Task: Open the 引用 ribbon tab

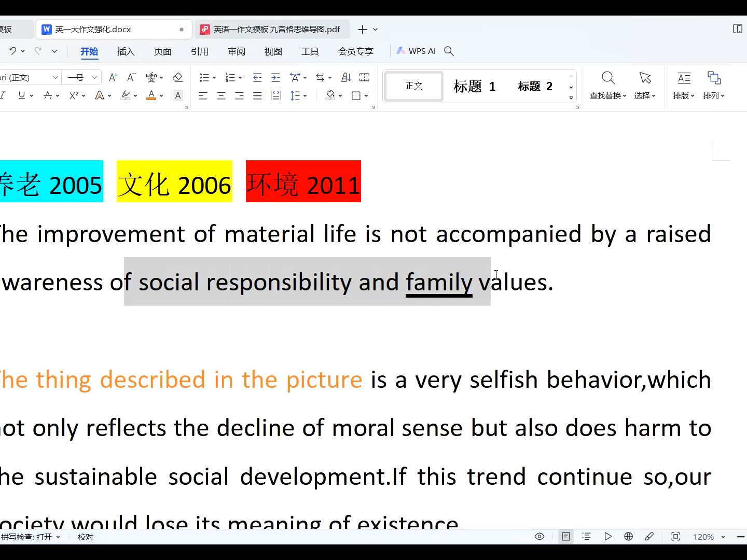Action: pyautogui.click(x=200, y=51)
